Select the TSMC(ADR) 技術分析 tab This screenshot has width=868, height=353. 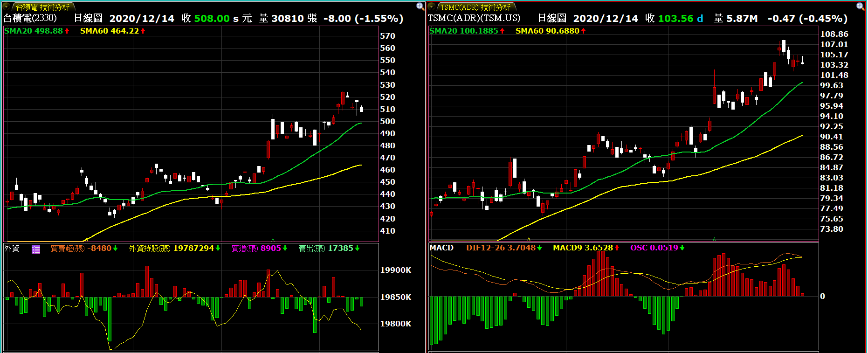[x=475, y=7]
